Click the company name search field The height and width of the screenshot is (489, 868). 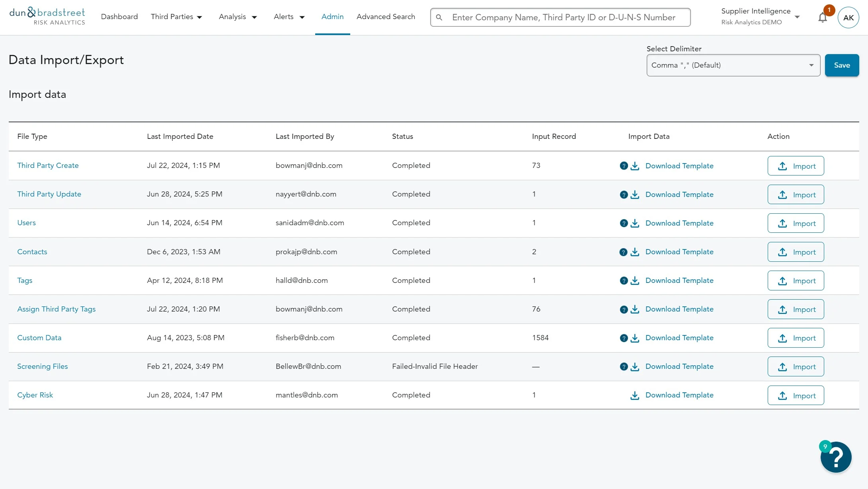click(x=564, y=18)
